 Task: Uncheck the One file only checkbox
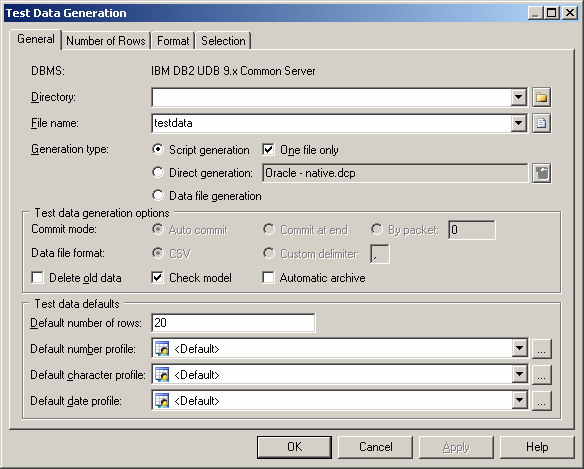268,150
